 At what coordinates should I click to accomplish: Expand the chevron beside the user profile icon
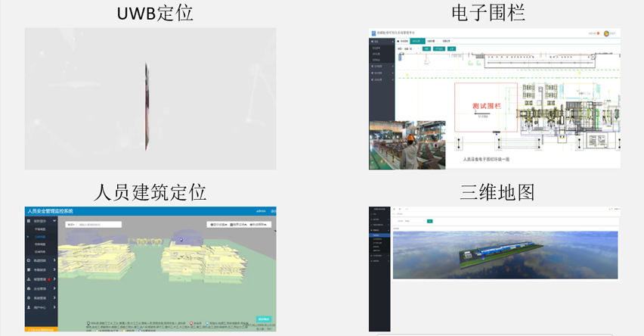point(54,308)
